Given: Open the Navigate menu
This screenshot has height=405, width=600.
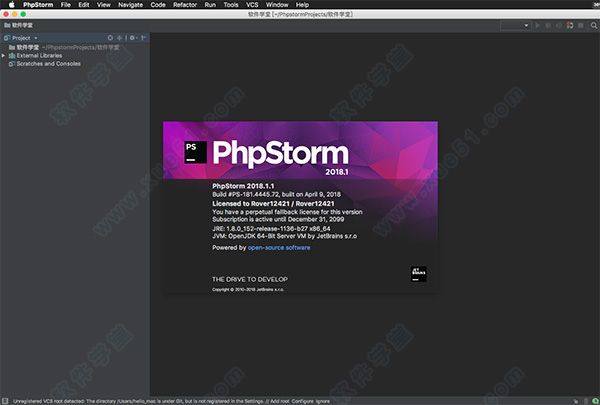Looking at the screenshot, I should pyautogui.click(x=130, y=5).
